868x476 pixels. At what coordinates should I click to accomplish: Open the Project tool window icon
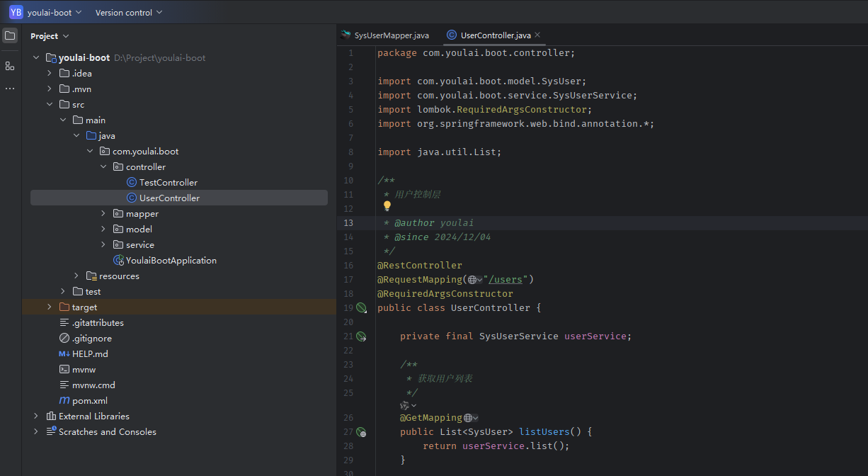pyautogui.click(x=10, y=35)
